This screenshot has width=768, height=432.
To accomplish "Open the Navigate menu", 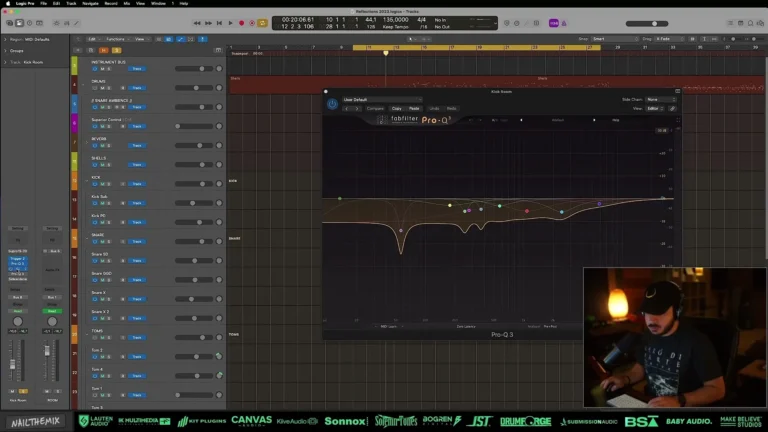I will pyautogui.click(x=91, y=3).
